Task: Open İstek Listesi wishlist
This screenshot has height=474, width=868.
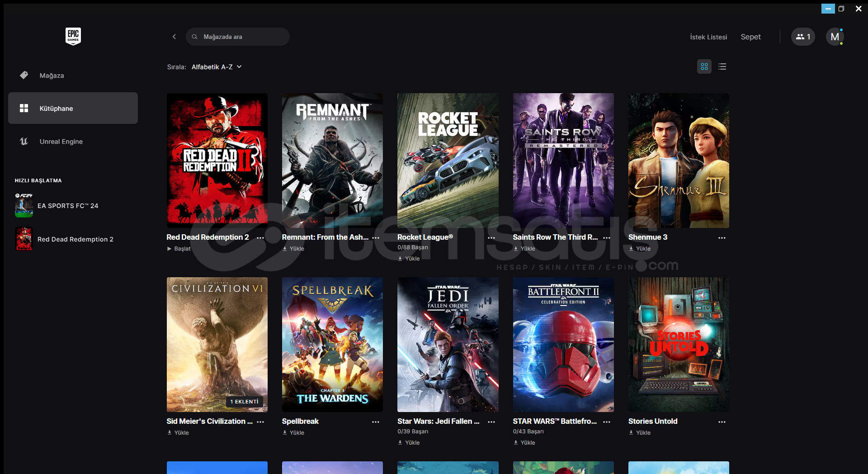Action: click(708, 37)
